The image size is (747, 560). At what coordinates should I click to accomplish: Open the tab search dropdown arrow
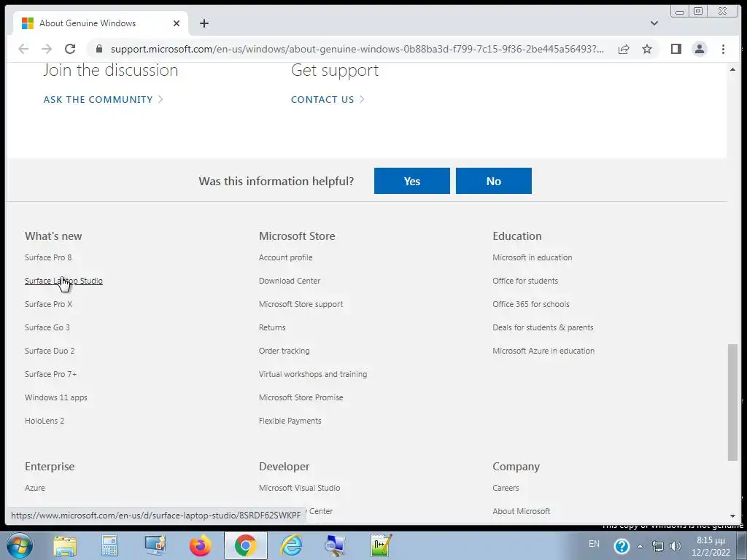(x=654, y=23)
